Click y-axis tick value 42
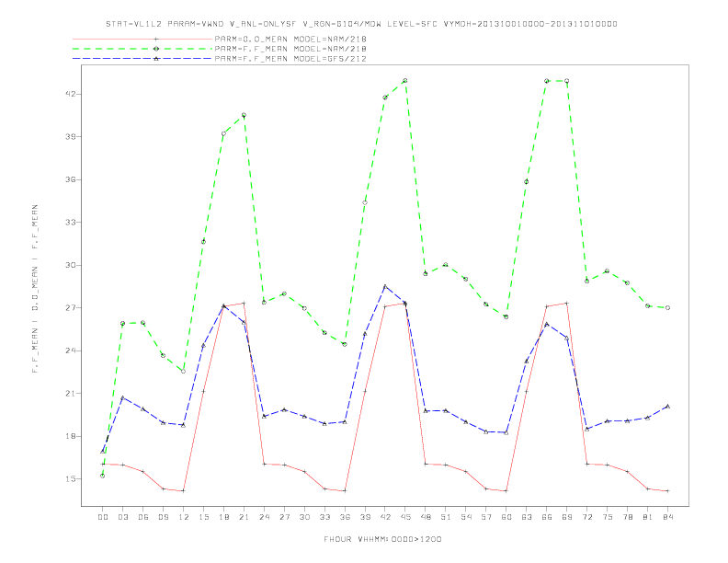The height and width of the screenshot is (563, 728). pyautogui.click(x=70, y=94)
